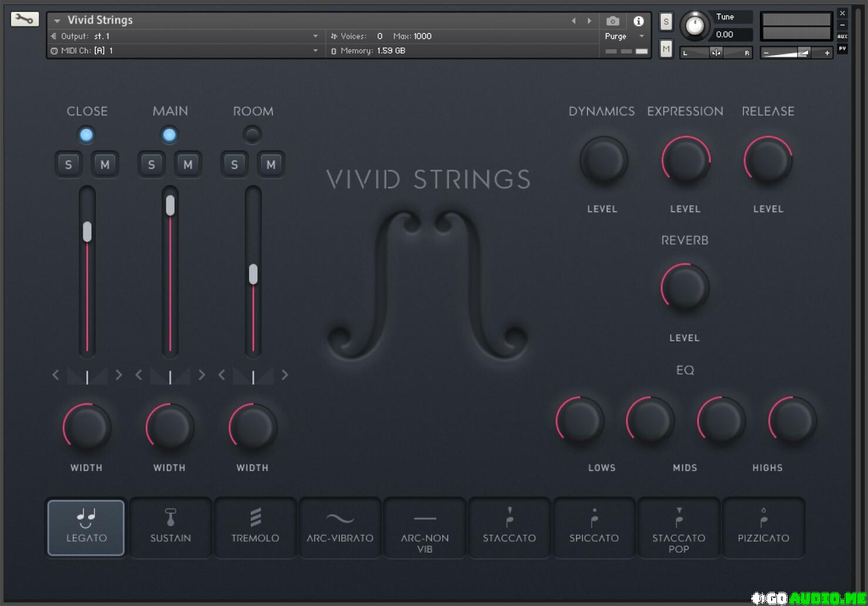Open the Output st. 1 dropdown
This screenshot has width=868, height=606.
coord(315,36)
